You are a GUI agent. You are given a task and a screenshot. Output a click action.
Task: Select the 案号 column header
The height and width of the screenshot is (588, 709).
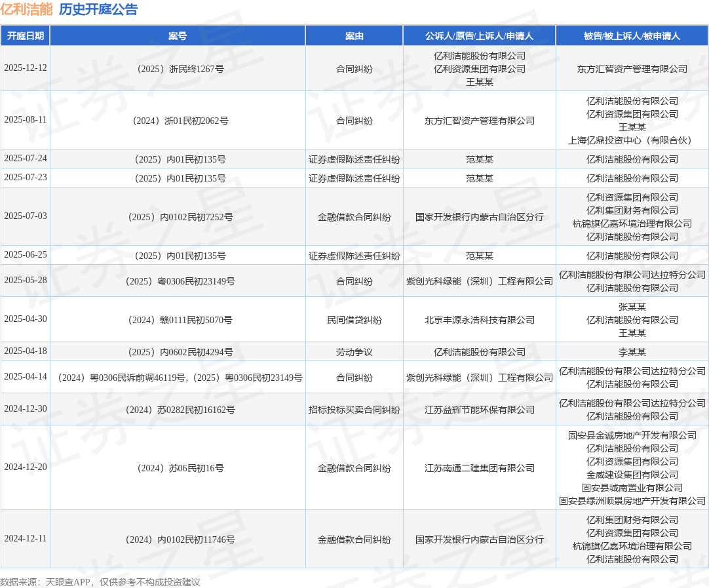pos(177,36)
